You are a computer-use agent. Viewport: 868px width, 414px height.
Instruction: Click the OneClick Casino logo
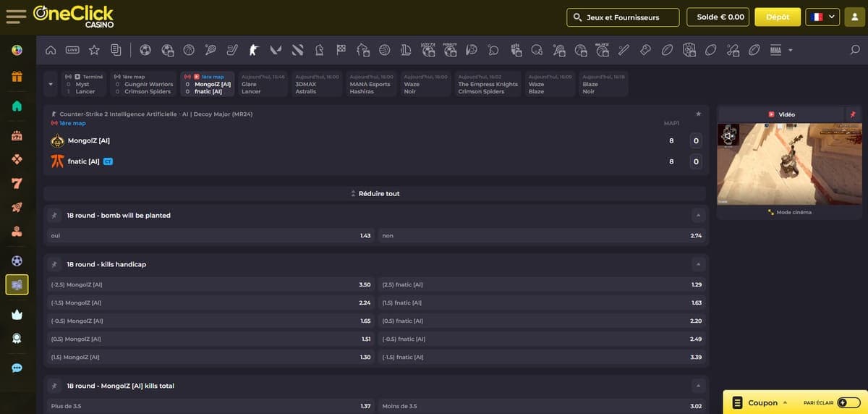(73, 16)
